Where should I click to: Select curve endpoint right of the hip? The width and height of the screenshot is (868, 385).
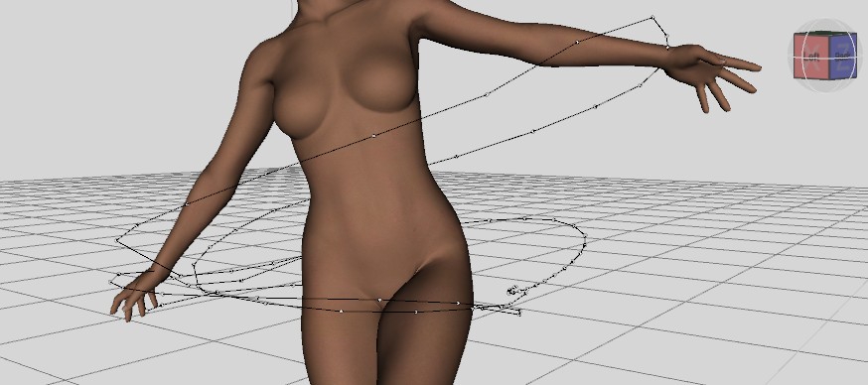click(x=518, y=314)
